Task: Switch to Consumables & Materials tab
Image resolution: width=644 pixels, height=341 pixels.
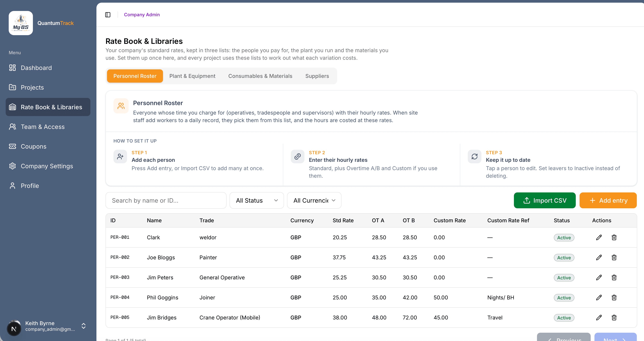Action: click(x=260, y=76)
